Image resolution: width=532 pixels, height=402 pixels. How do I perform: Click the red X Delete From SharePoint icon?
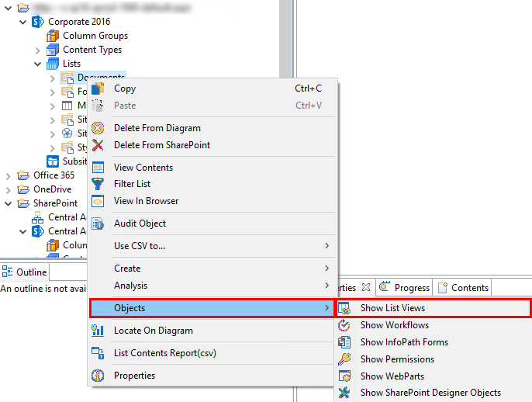(x=98, y=145)
